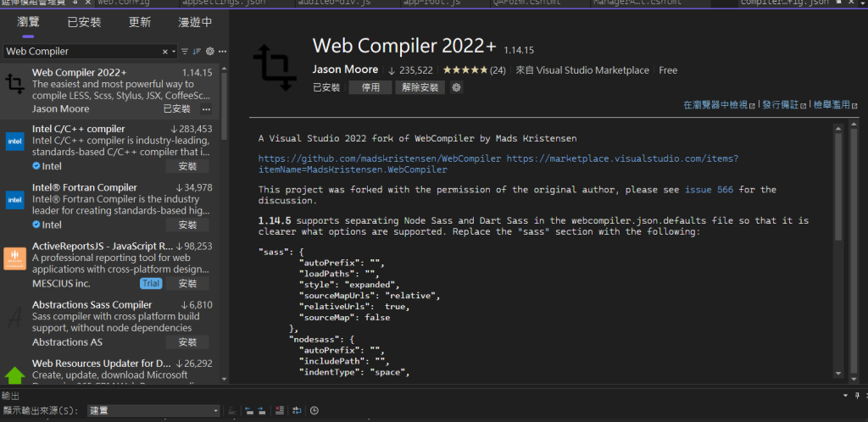The height and width of the screenshot is (422, 868).
Task: Open the issue 566 link
Action: pyautogui.click(x=709, y=190)
